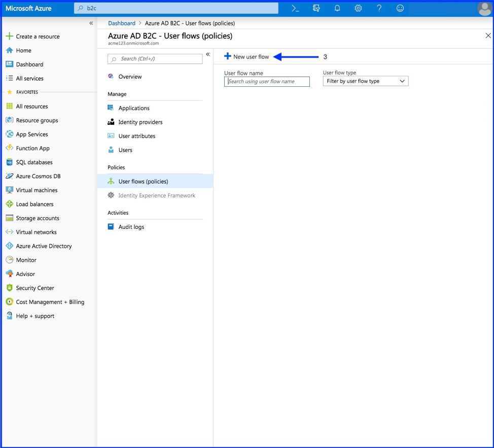
Task: Close the User flows blade
Action: (488, 36)
